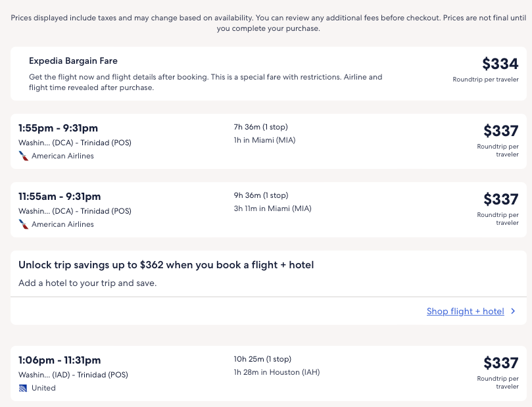
Task: Click the $337 price on United flight
Action: tap(500, 363)
